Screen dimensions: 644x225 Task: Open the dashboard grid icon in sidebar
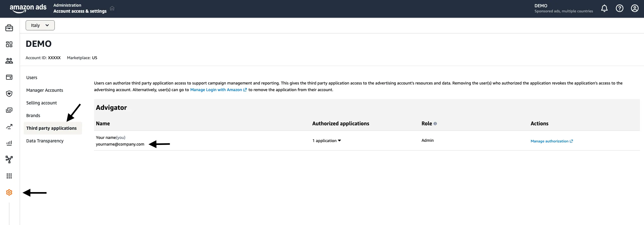pyautogui.click(x=9, y=44)
